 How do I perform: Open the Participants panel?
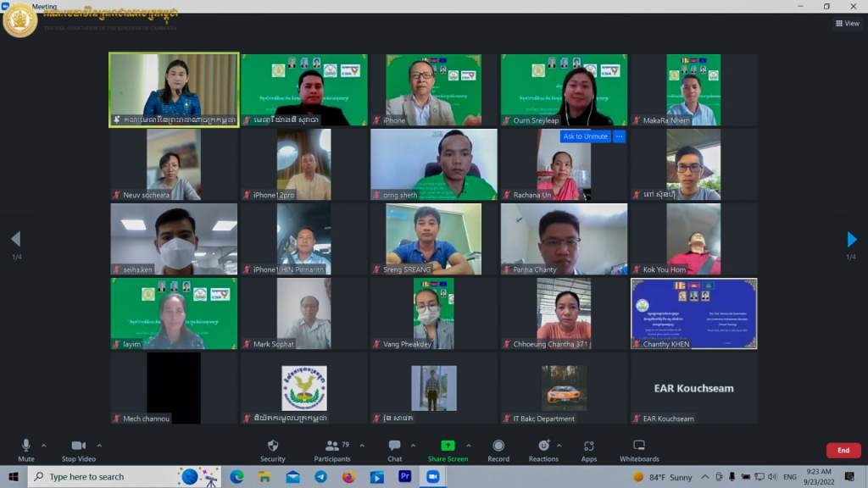tap(332, 450)
